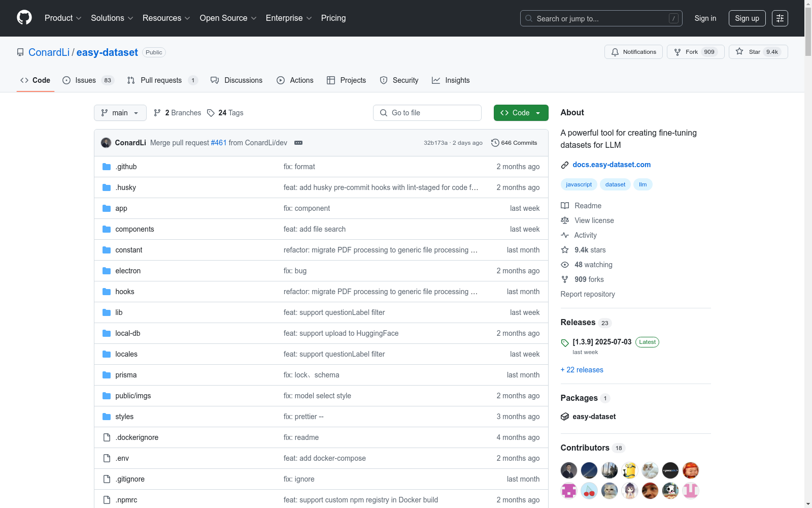The width and height of the screenshot is (812, 508).
Task: View license via scale icon
Action: coord(565,220)
